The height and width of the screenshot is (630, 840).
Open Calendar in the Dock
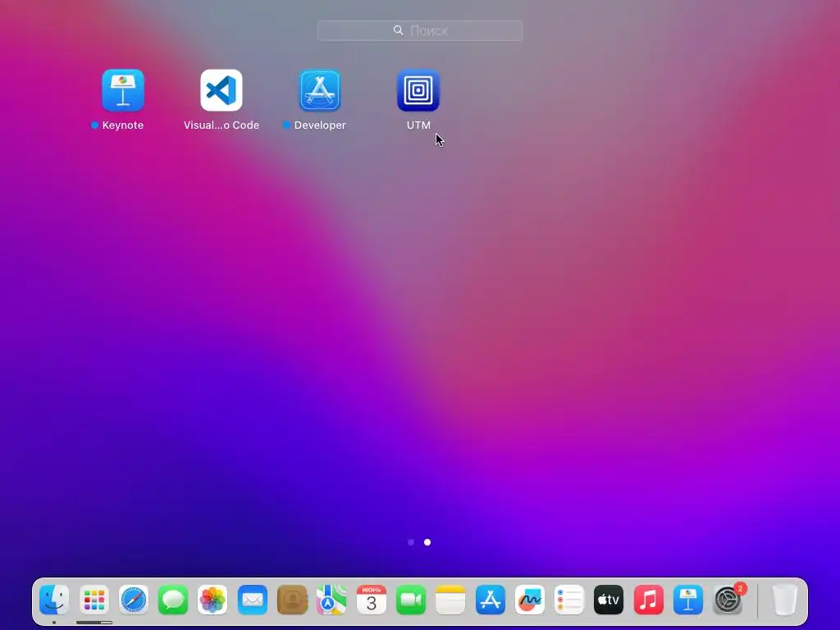(372, 600)
